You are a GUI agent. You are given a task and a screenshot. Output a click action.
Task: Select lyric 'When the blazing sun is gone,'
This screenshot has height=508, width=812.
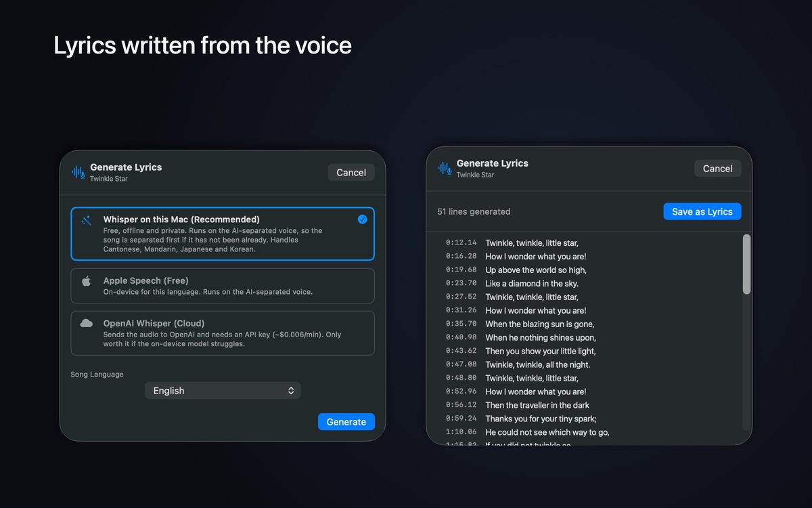click(540, 324)
